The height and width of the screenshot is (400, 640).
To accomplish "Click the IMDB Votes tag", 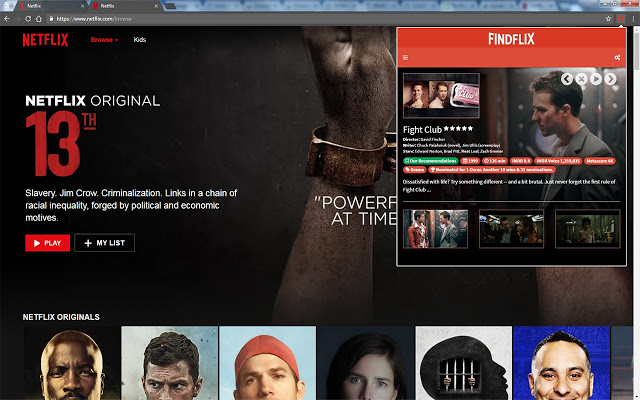I will [x=558, y=161].
